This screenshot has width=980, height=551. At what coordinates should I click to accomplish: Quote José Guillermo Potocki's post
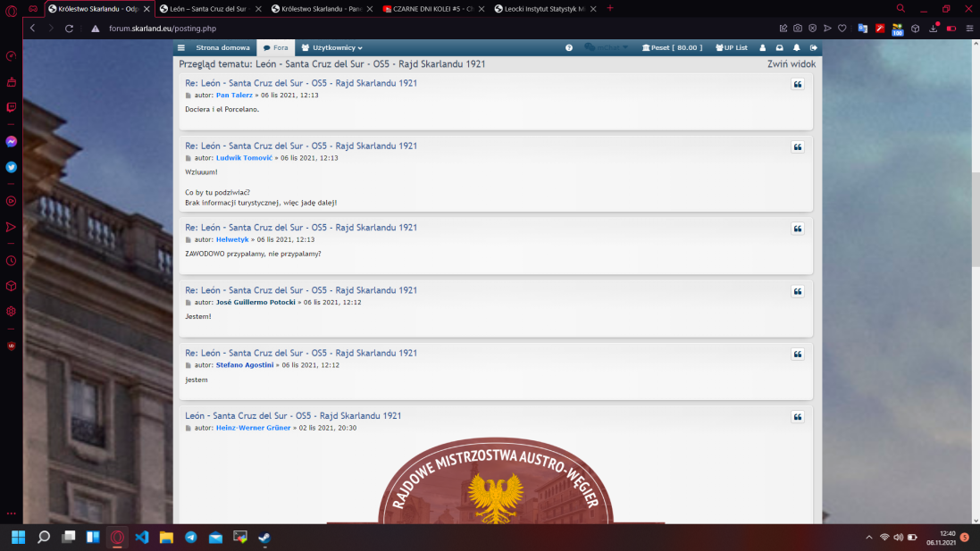[x=798, y=291]
